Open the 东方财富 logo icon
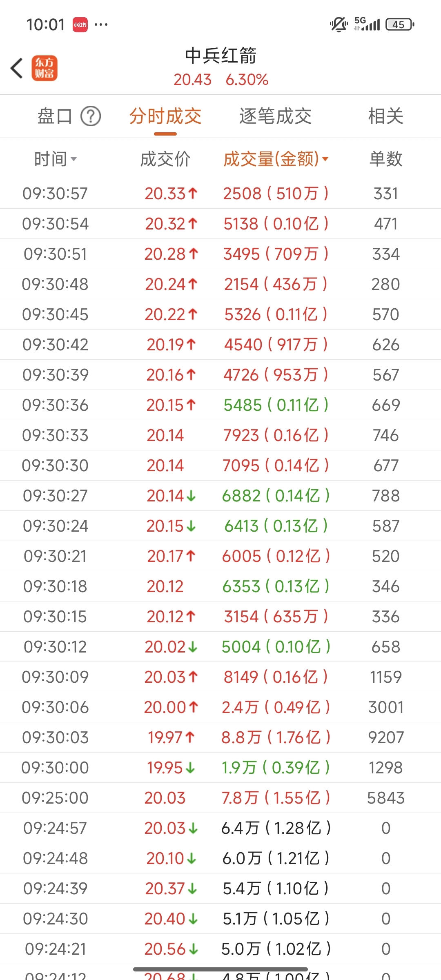The width and height of the screenshot is (441, 980). (45, 68)
